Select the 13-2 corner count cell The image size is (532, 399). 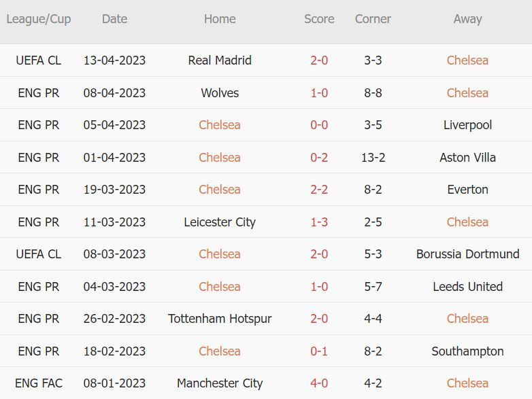[x=373, y=158]
